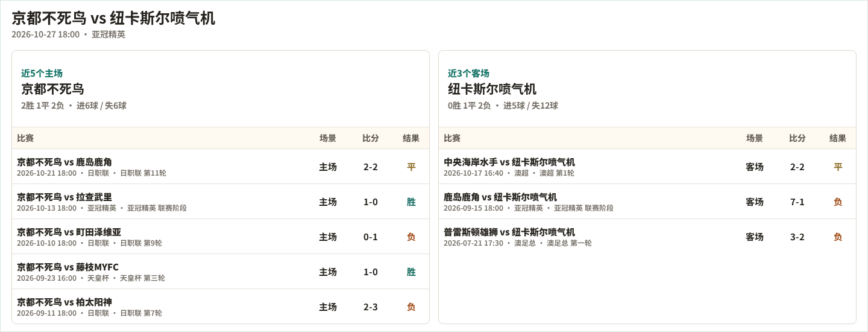
Task: Open the match 京都不死鸟 vs 鹿岛鹿角
Action: pyautogui.click(x=64, y=162)
